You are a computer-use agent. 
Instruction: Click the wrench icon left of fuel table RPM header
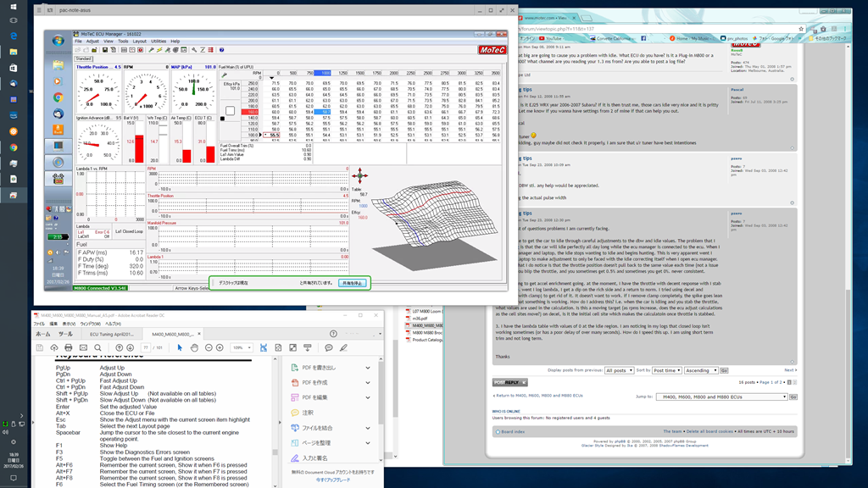(x=224, y=75)
